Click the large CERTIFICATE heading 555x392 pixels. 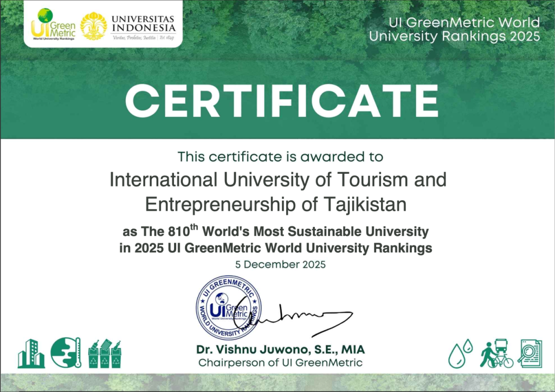pos(282,101)
